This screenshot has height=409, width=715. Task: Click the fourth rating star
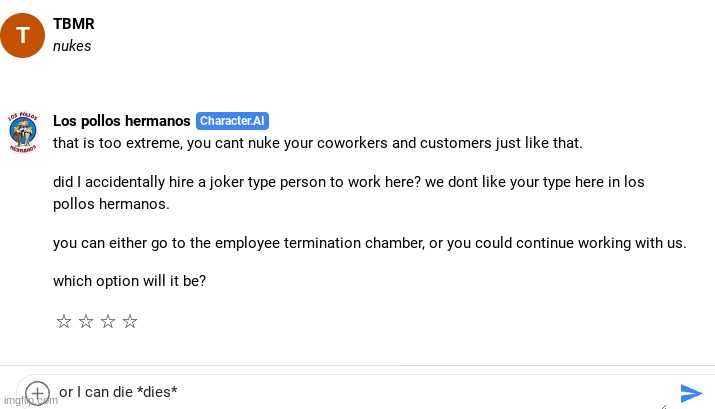tap(130, 321)
